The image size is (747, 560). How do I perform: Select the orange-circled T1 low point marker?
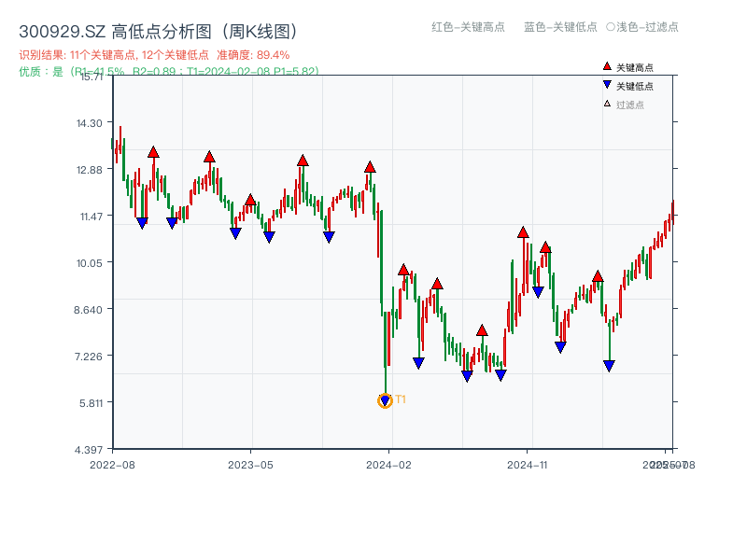point(385,400)
